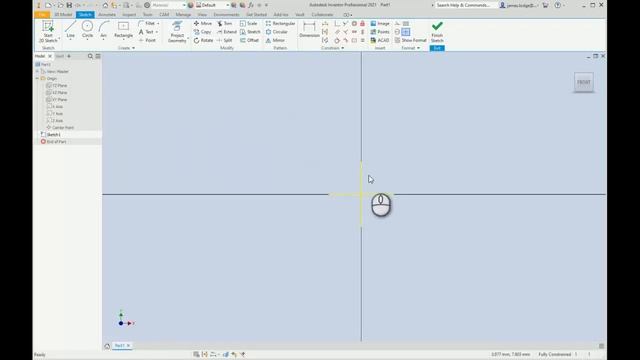Open the Environments tab

[x=227, y=15]
